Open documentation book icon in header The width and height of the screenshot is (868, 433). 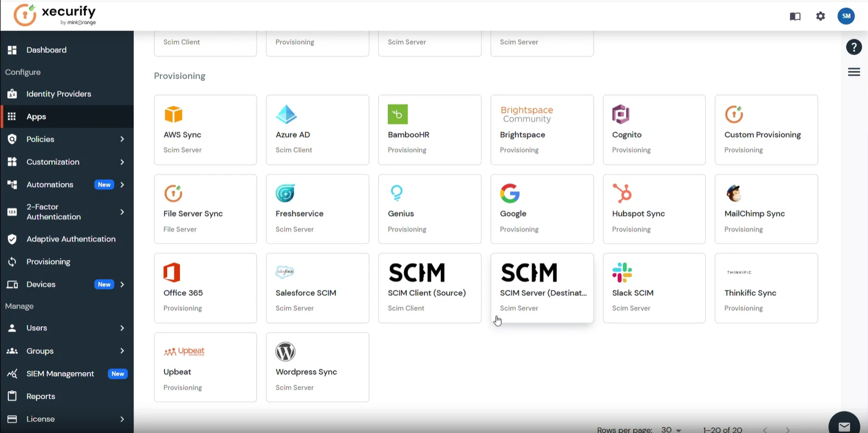pos(795,17)
